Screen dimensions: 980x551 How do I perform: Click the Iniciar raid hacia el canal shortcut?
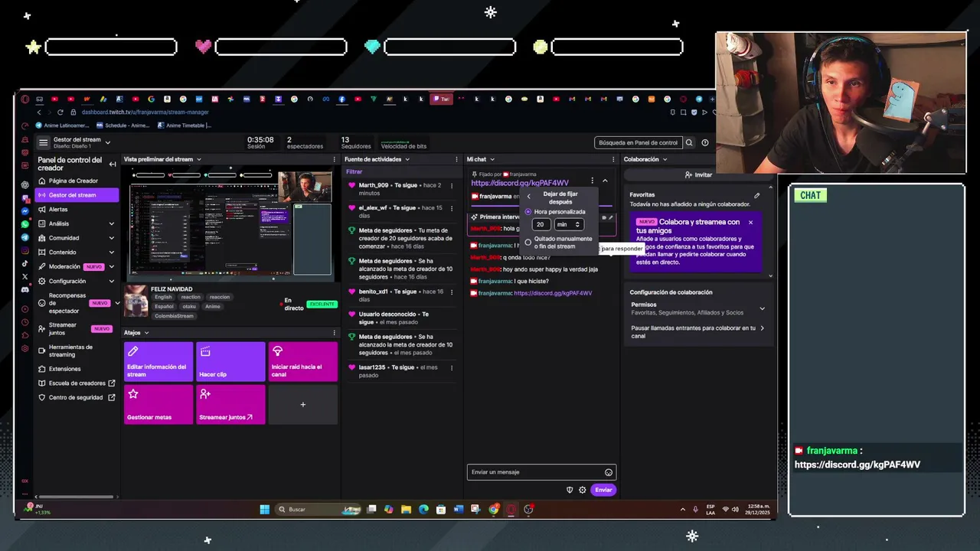pos(303,361)
